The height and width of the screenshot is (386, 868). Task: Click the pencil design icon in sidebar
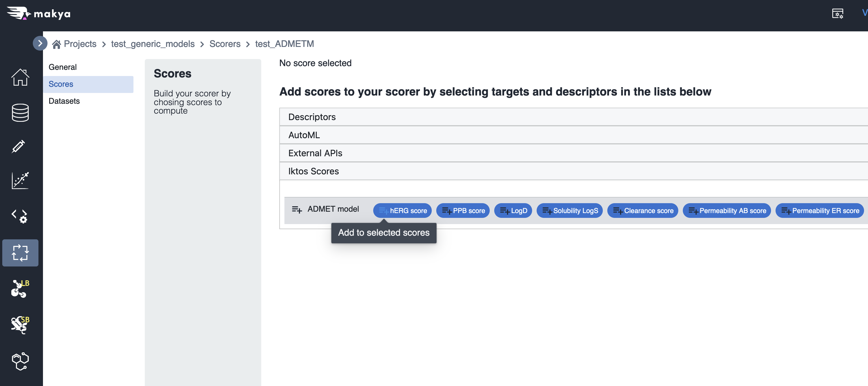(x=19, y=147)
